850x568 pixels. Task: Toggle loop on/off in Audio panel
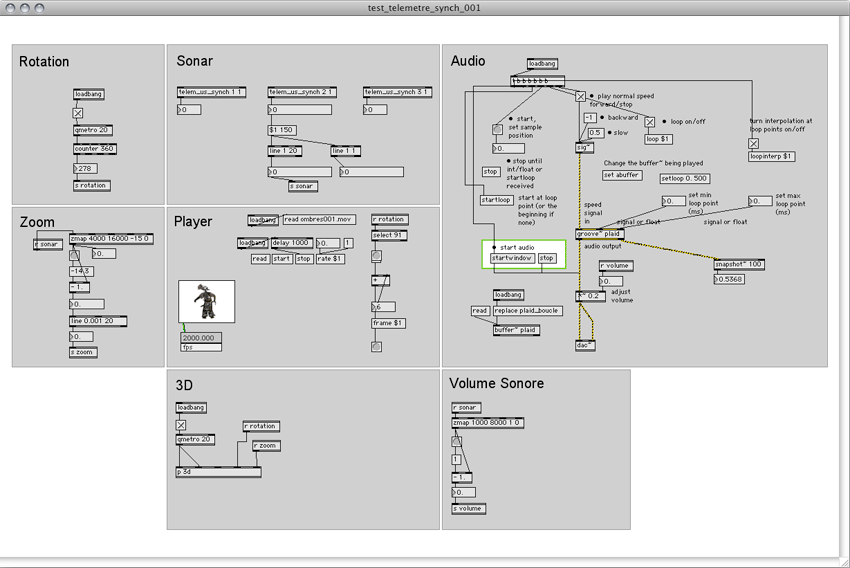click(x=649, y=122)
